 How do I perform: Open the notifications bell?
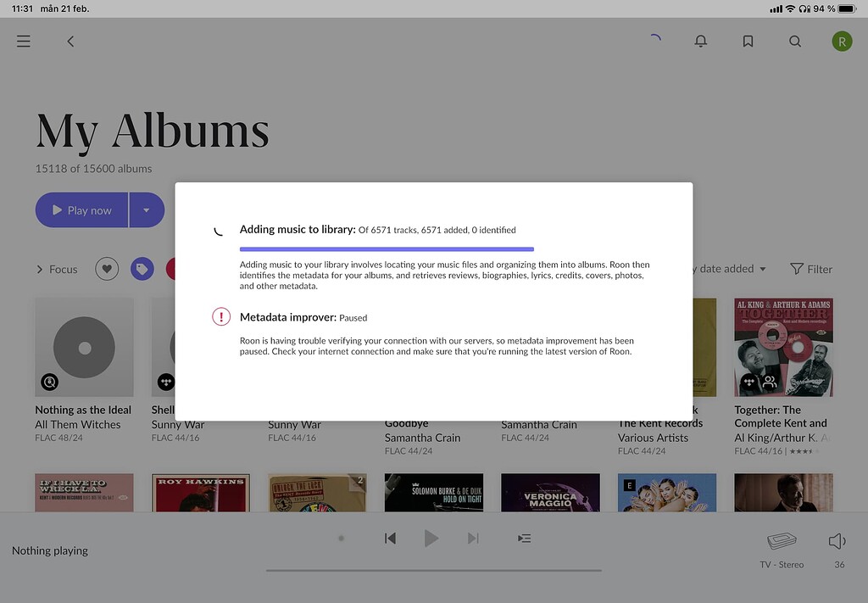[x=700, y=41]
